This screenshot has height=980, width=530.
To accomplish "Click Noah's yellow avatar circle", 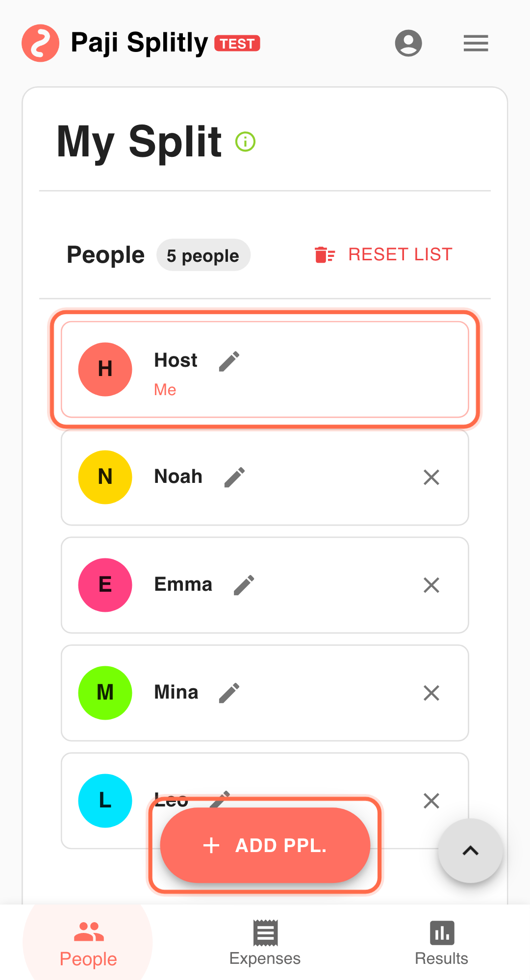I will (x=105, y=477).
